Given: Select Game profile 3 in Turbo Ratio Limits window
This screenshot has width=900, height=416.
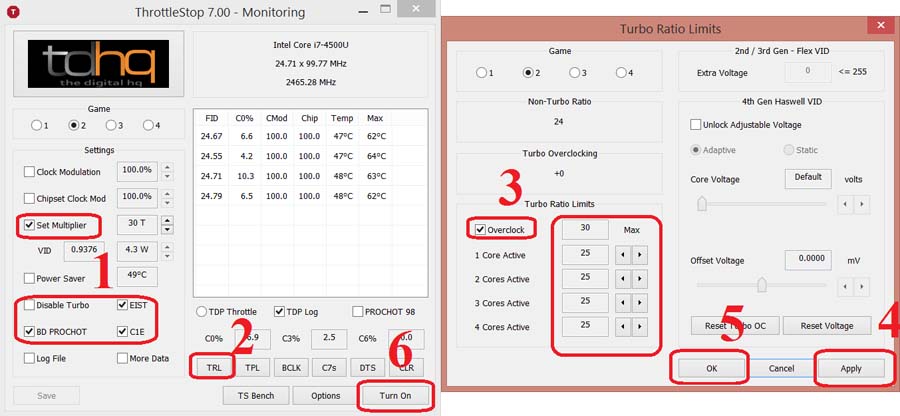Looking at the screenshot, I should coord(574,73).
